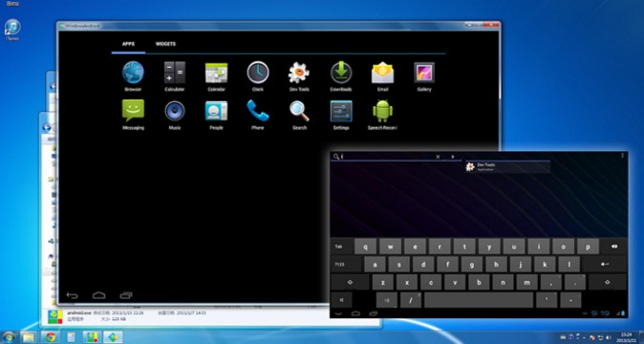Open Chrome from the Windows taskbar

(x=51, y=337)
